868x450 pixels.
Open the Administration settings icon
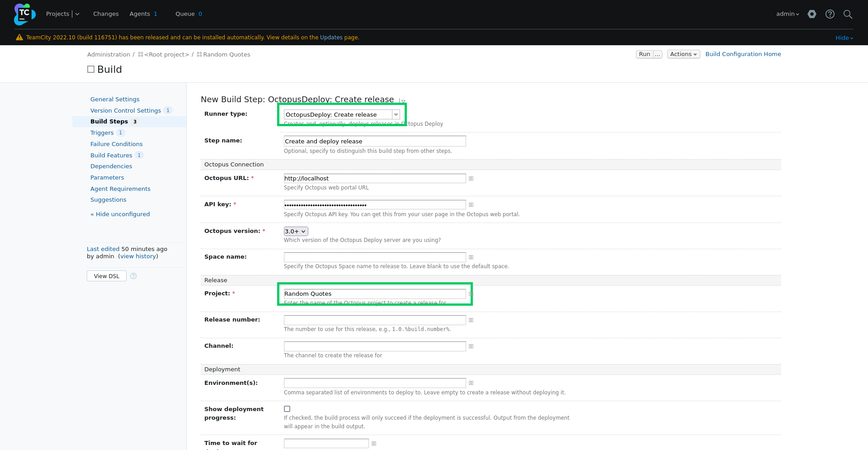click(x=812, y=14)
